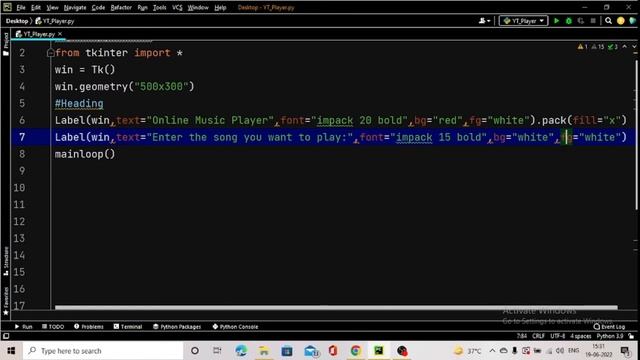The height and width of the screenshot is (360, 640).
Task: Change the UTF-8 file encoding
Action: (558, 336)
